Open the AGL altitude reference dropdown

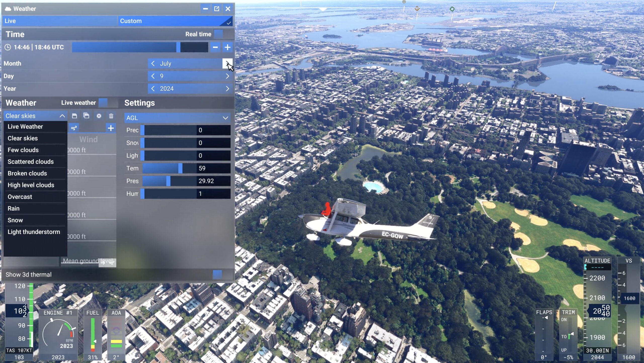(177, 118)
